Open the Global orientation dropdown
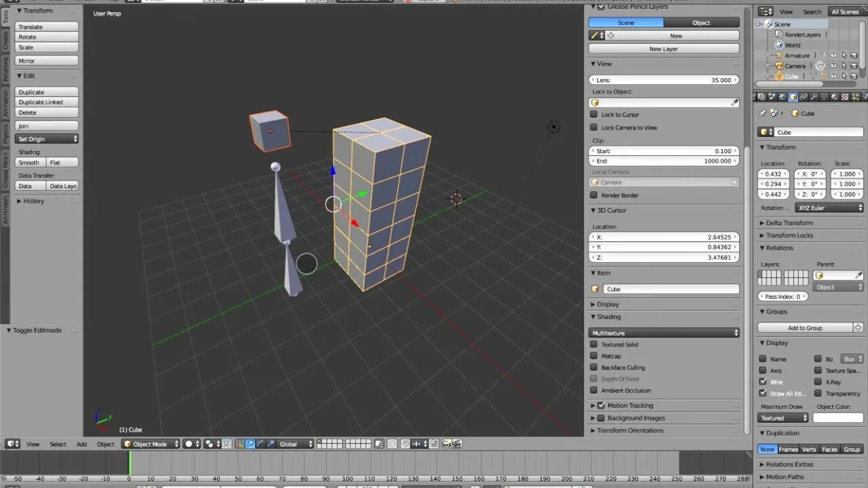 [x=296, y=444]
